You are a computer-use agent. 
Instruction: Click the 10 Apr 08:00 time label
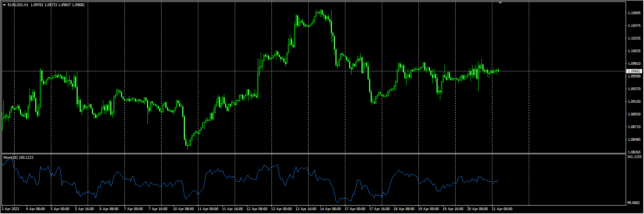point(183,209)
